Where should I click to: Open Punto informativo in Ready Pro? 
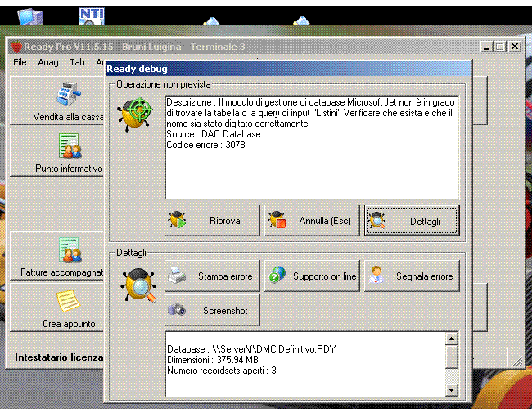(57, 152)
